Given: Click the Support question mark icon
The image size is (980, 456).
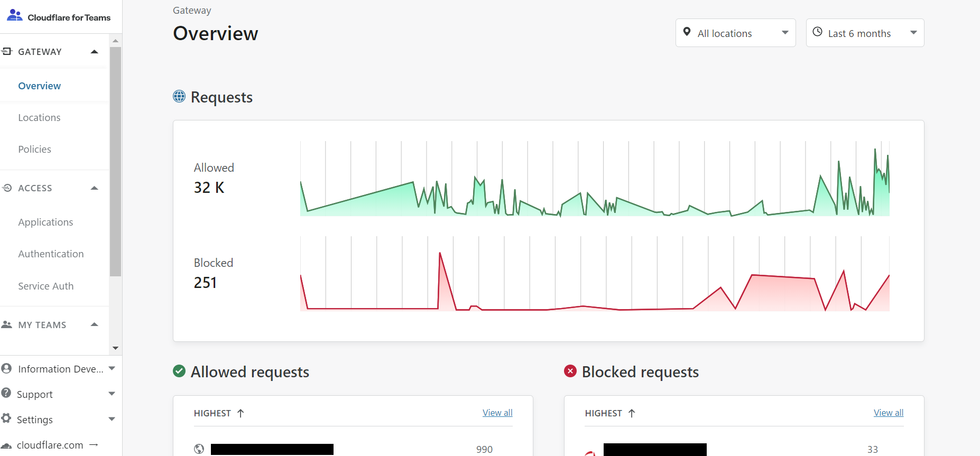Looking at the screenshot, I should pyautogui.click(x=6, y=393).
